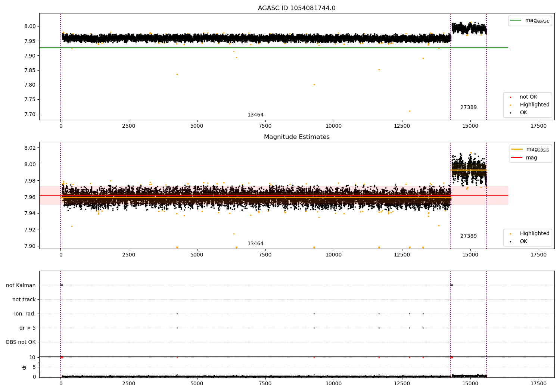Screen dimensions: 560x392
Task: Click the 'Ion. rad.' flag marker near x=4270
Action: [177, 314]
